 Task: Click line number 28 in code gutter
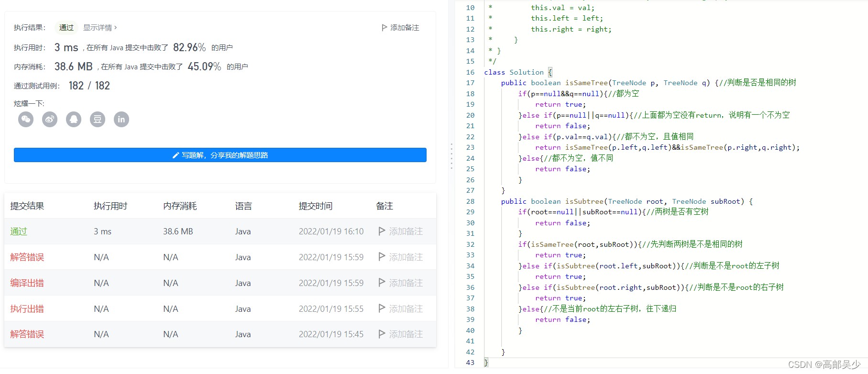coord(470,201)
